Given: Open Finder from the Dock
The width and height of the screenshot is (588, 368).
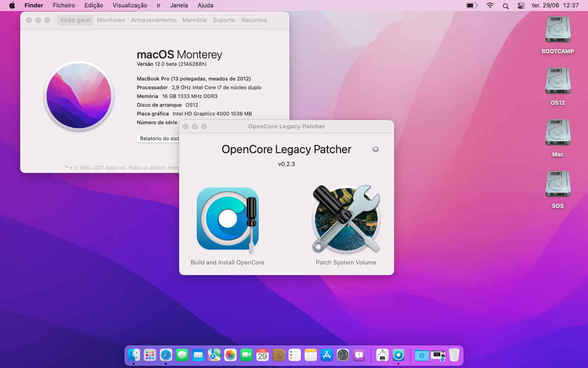Looking at the screenshot, I should click(134, 355).
